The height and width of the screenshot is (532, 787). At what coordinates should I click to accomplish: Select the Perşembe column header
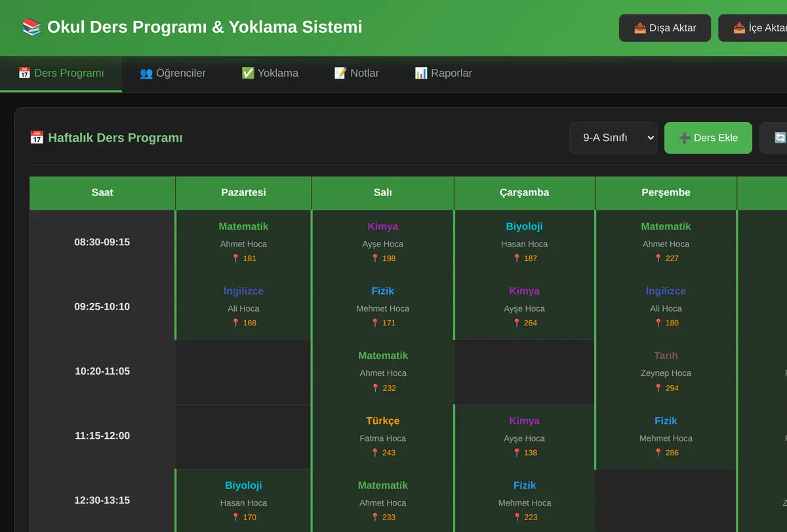(666, 193)
